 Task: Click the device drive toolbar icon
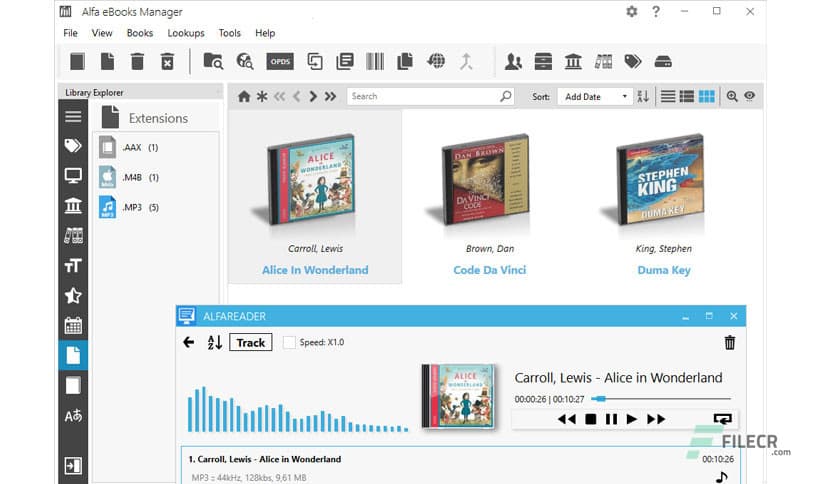point(663,61)
